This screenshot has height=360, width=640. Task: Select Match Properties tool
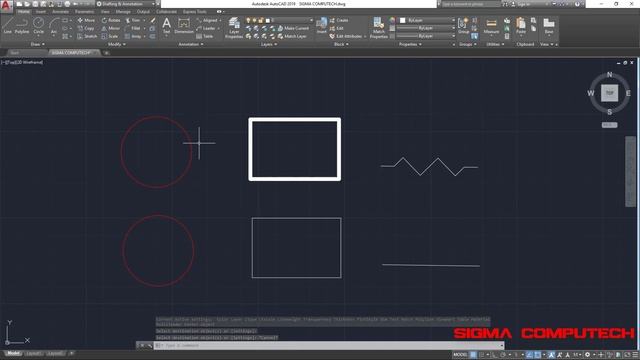point(378,28)
